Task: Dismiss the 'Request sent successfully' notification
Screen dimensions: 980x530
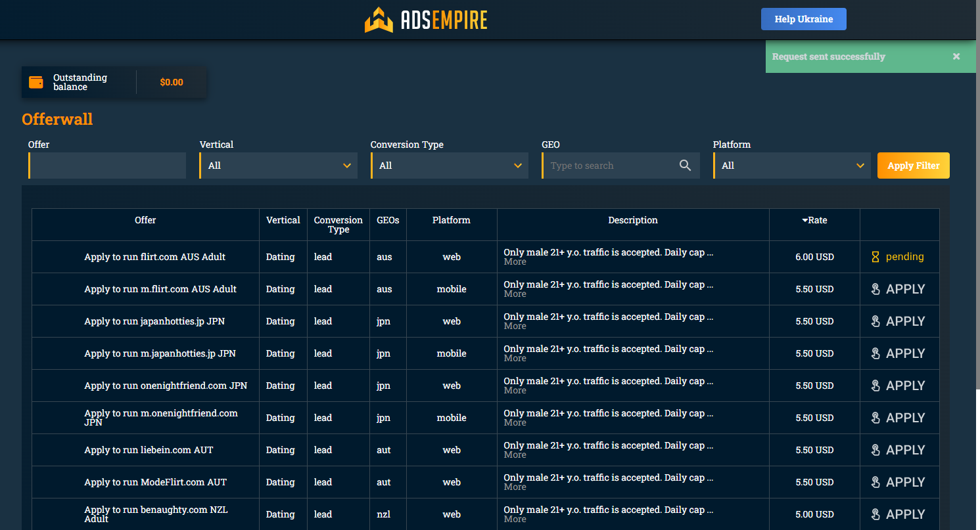Action: pos(956,56)
